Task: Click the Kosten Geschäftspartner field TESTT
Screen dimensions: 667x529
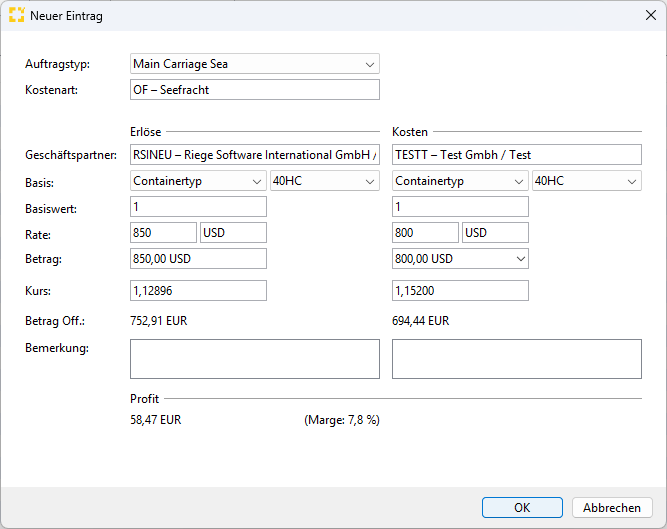Action: tap(516, 155)
